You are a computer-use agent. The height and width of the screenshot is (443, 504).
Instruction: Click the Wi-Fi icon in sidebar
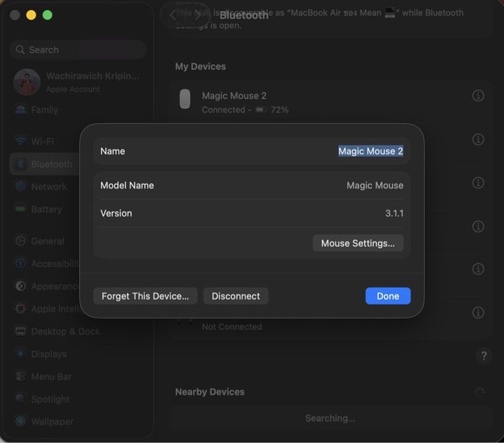tap(21, 141)
